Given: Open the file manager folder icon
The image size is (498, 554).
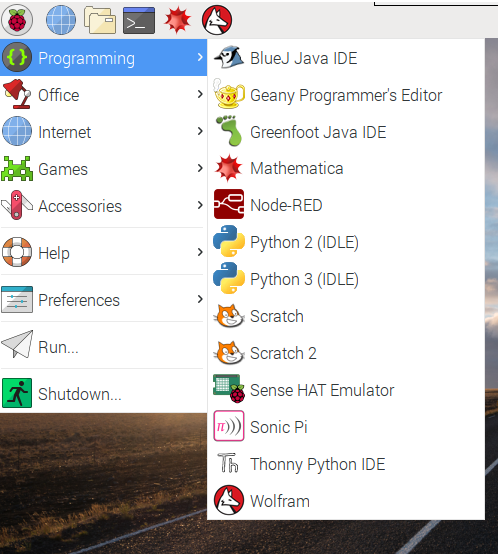Looking at the screenshot, I should click(100, 20).
